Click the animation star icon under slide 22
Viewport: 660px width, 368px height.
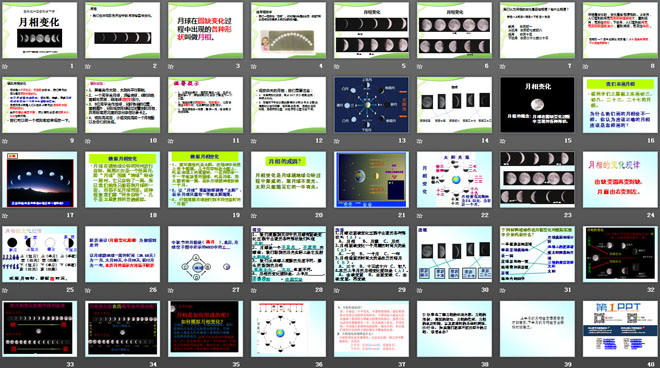[x=420, y=216]
